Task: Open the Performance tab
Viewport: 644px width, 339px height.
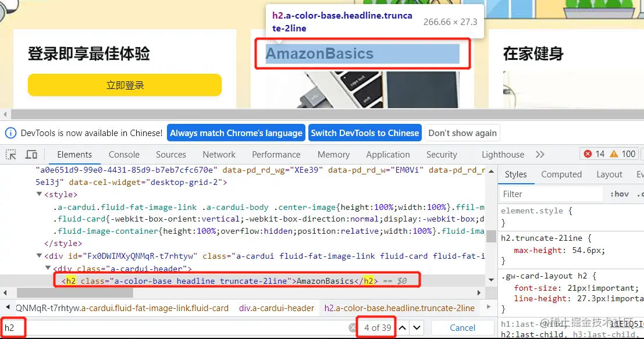Action: point(276,154)
